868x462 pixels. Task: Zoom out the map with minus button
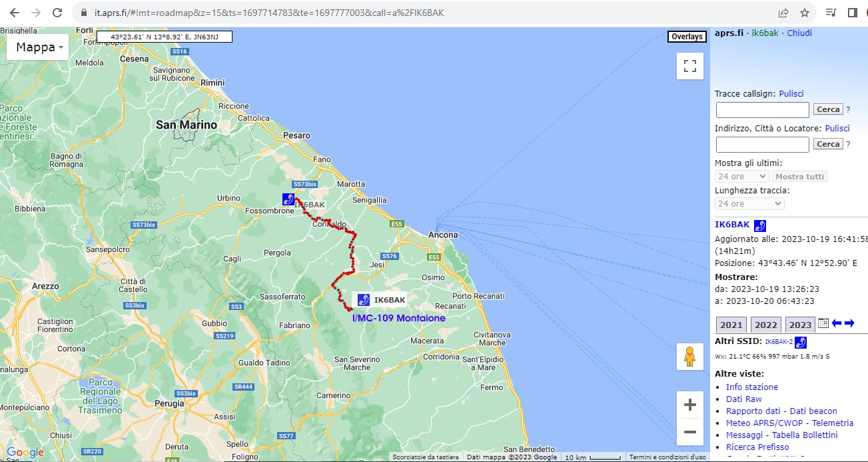(x=690, y=432)
